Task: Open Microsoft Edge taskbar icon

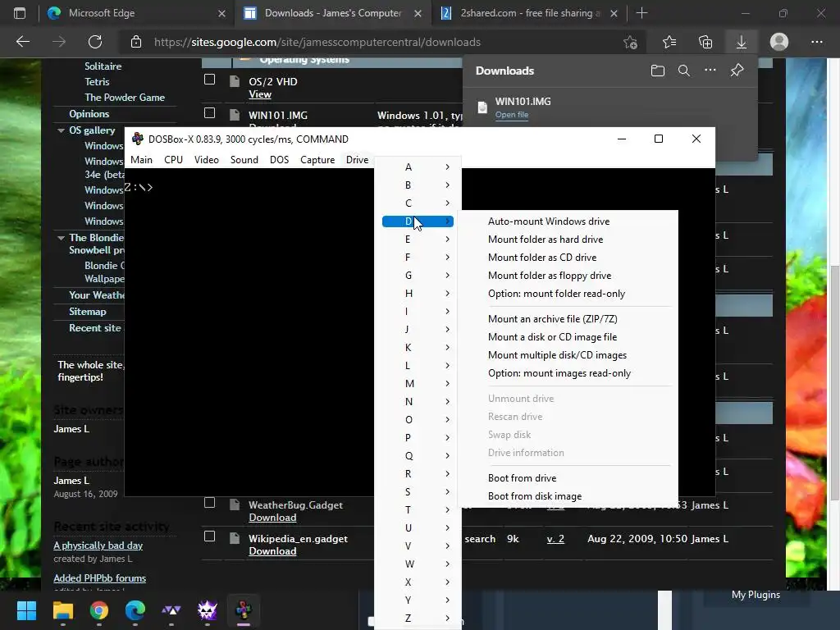Action: pos(135,610)
